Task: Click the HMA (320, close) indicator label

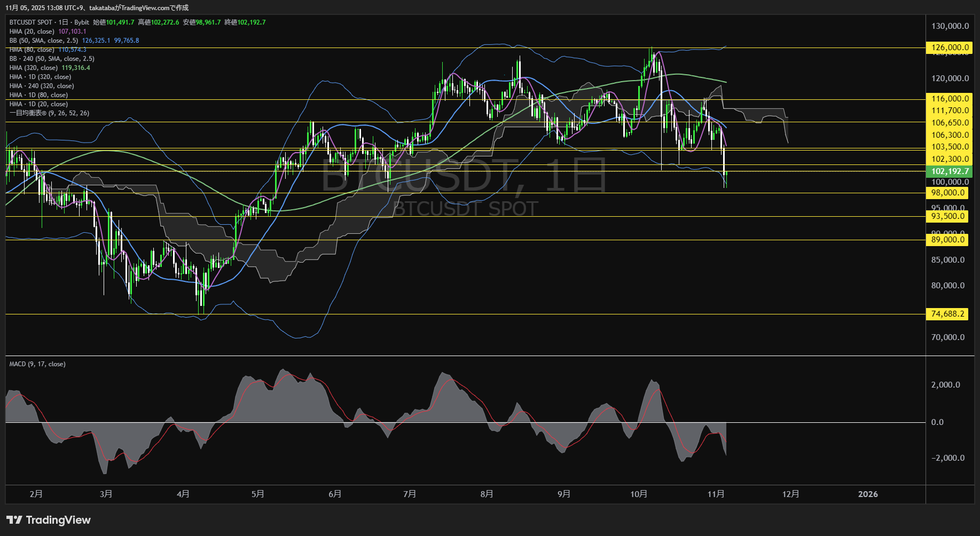Action: (34, 68)
